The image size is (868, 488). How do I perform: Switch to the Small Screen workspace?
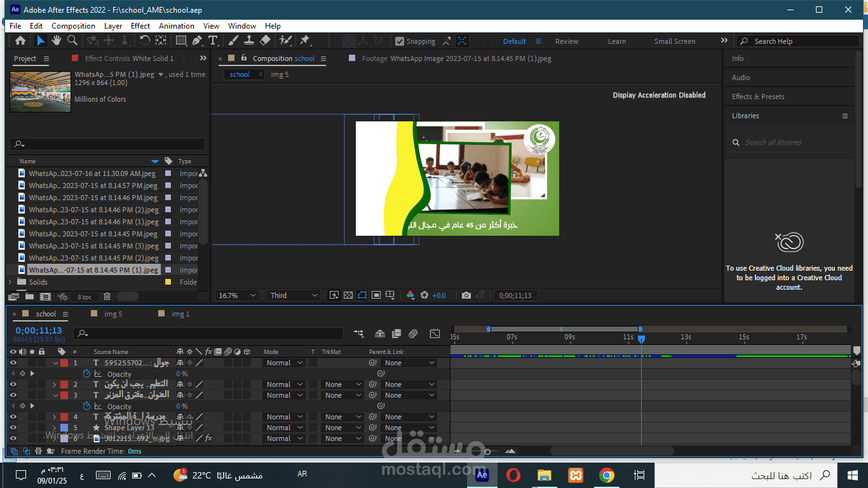(675, 41)
